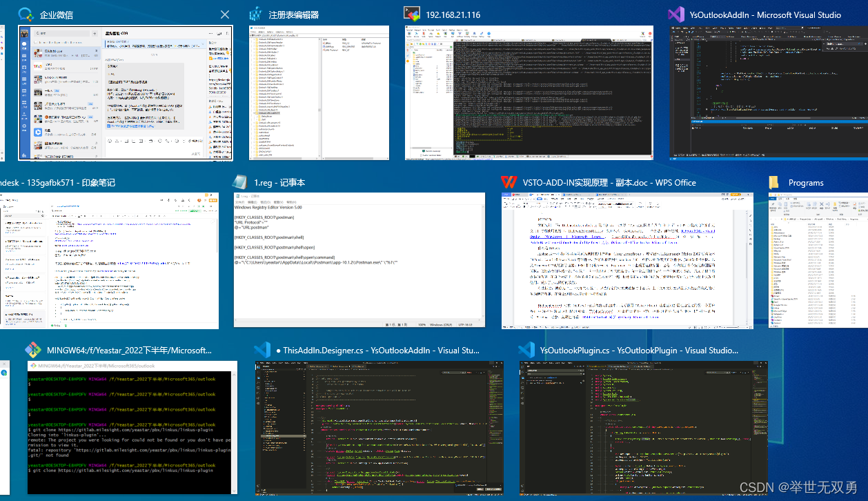
Task: Switch to the WPS Office document thumbnail
Action: 627,261
